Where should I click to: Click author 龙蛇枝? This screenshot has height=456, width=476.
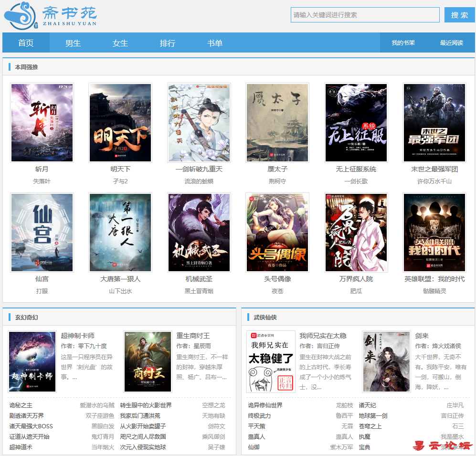pos(344,405)
